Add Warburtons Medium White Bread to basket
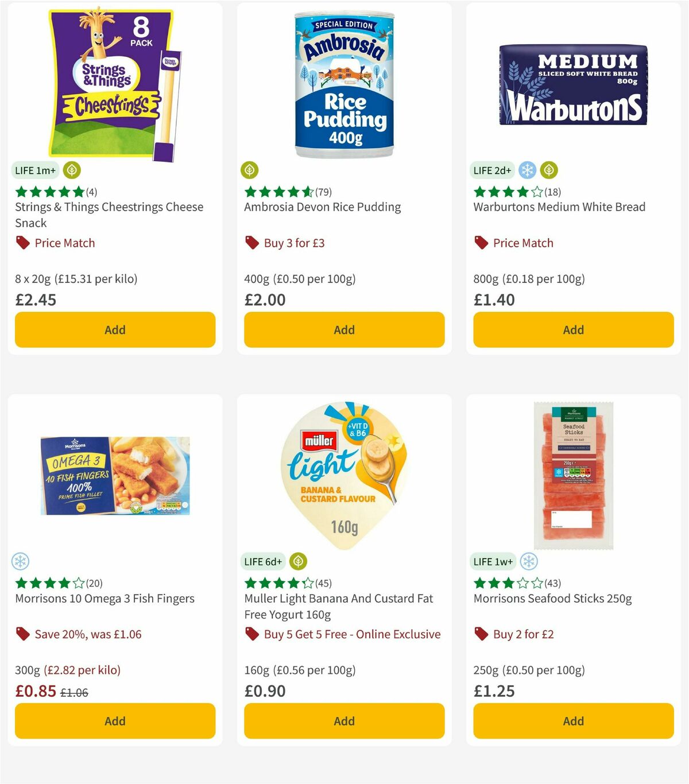This screenshot has height=784, width=689. (572, 330)
